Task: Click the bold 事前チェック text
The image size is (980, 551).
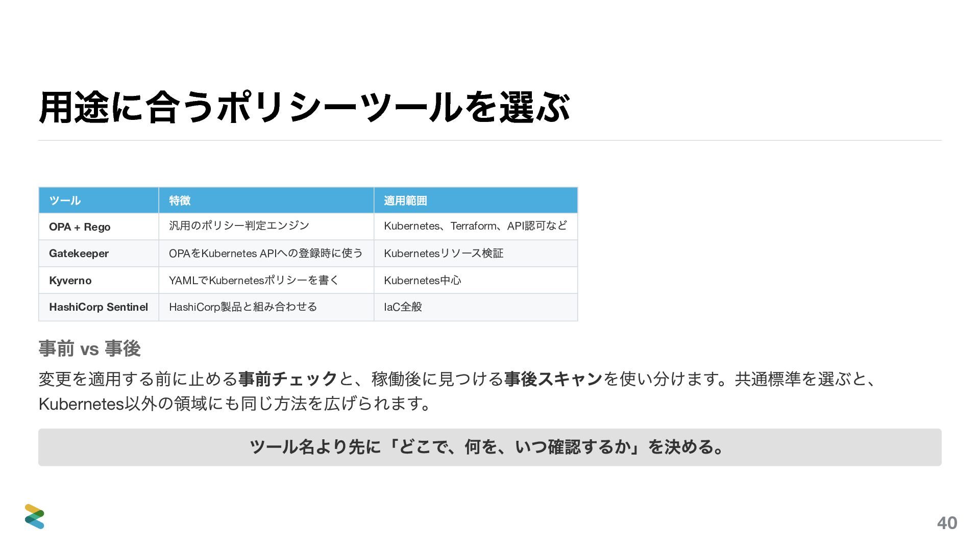Action: (288, 379)
